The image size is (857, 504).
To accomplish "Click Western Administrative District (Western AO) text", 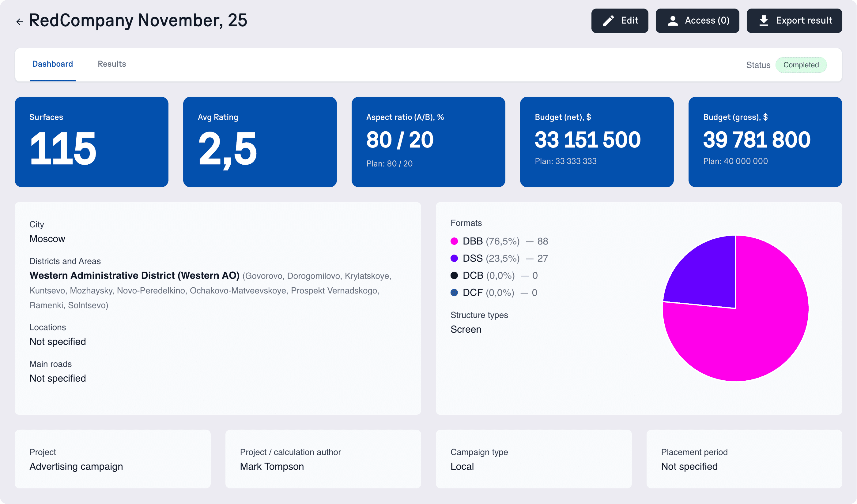I will 134,276.
